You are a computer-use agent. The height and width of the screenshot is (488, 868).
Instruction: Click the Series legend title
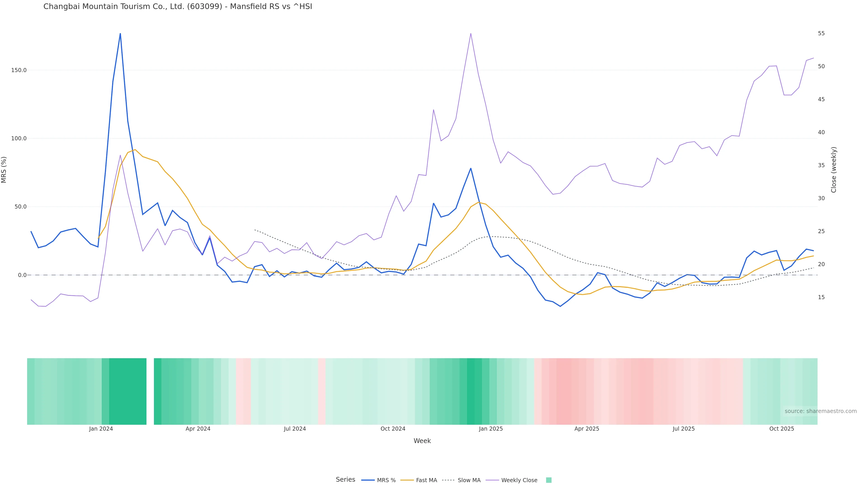[345, 480]
